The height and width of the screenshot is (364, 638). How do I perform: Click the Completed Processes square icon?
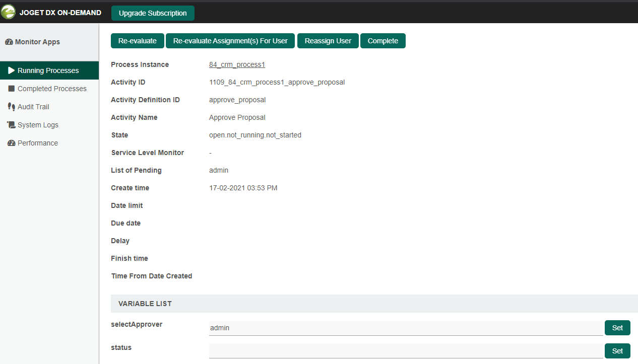[x=11, y=89]
